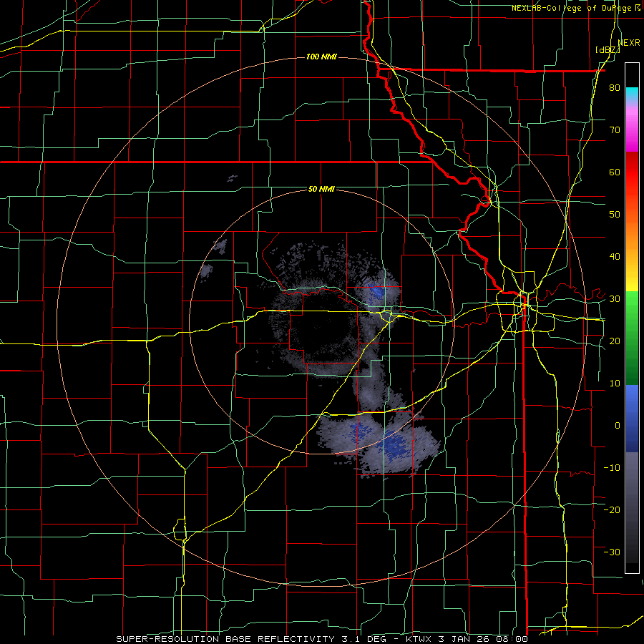The height and width of the screenshot is (644, 644).
Task: Click the 30 value on the dBZ scale
Action: click(x=615, y=298)
